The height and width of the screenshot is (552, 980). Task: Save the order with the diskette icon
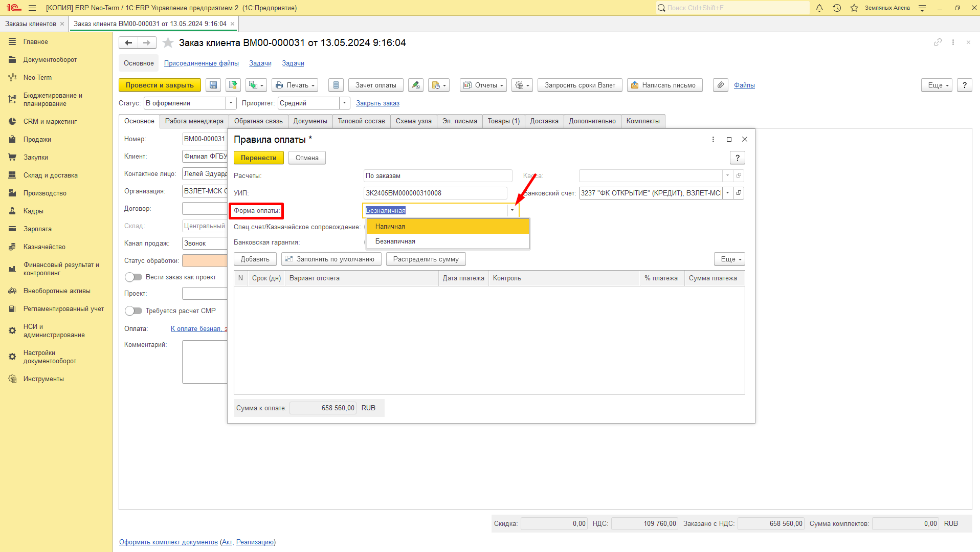(x=213, y=85)
